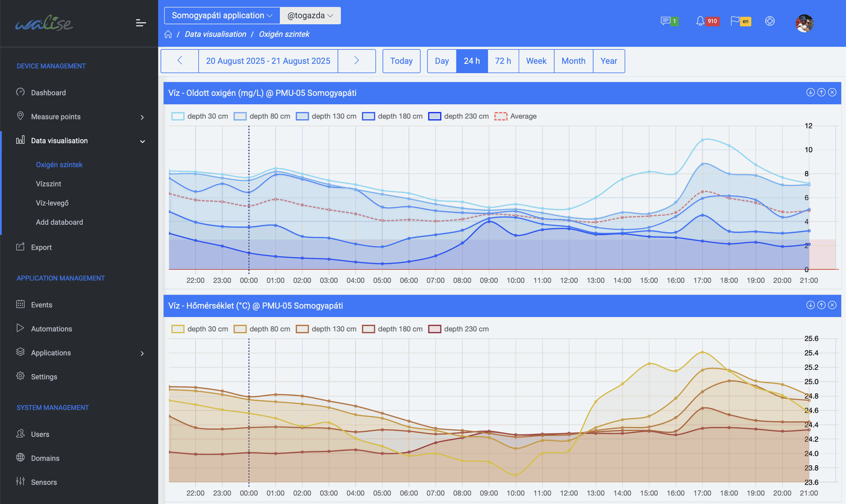Collapse the sidebar with hamburger icon
This screenshot has height=504, width=846.
click(141, 23)
